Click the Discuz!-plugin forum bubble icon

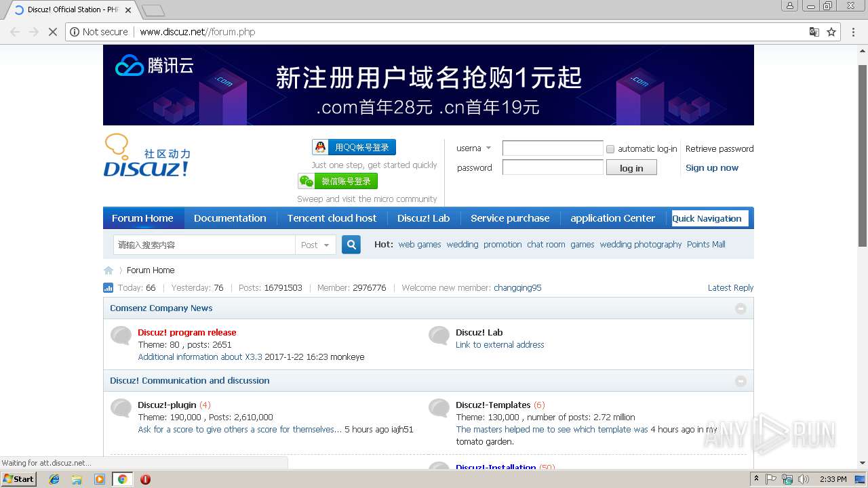pos(121,408)
